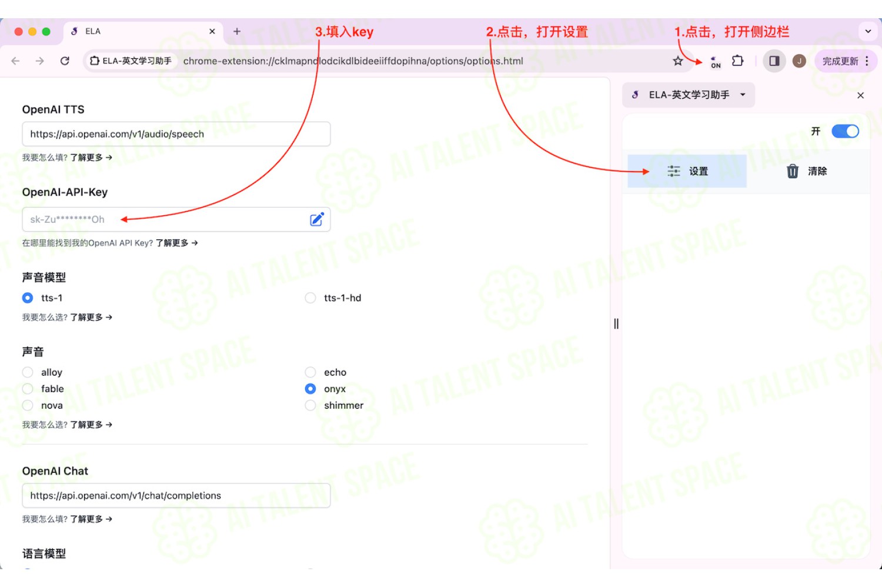Click the extension site info chip ELA-英文学习助手
The height and width of the screenshot is (588, 882).
131,61
